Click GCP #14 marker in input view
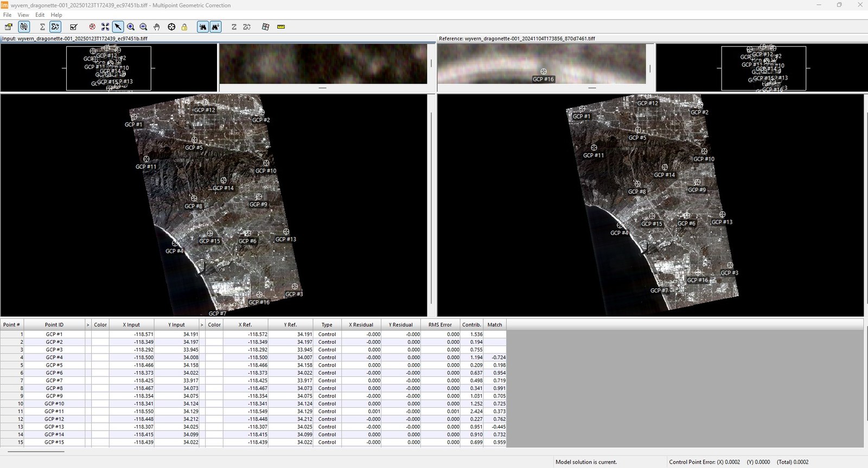Viewport: 868px width, 468px height. [x=224, y=180]
